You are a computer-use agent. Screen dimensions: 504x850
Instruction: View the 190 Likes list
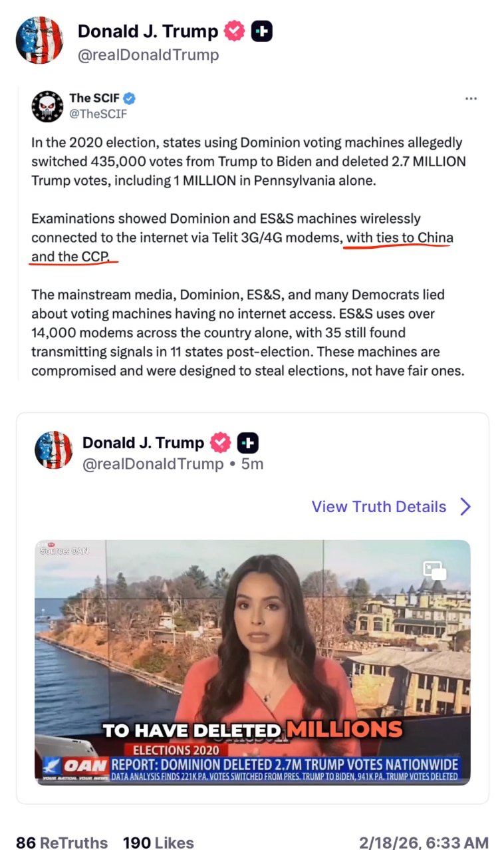click(x=158, y=842)
